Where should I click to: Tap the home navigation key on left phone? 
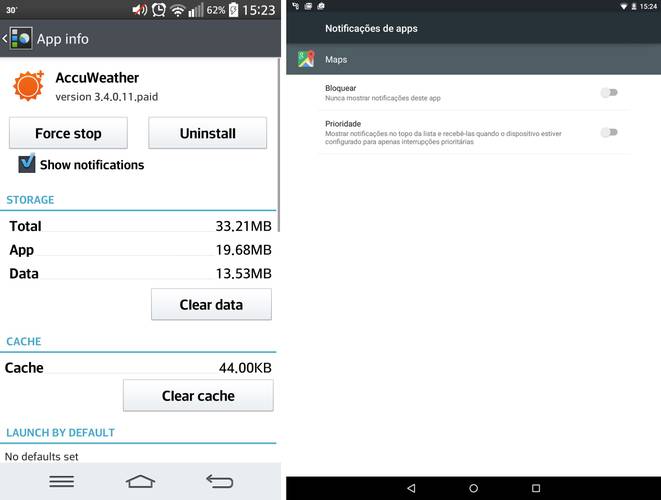(x=140, y=481)
